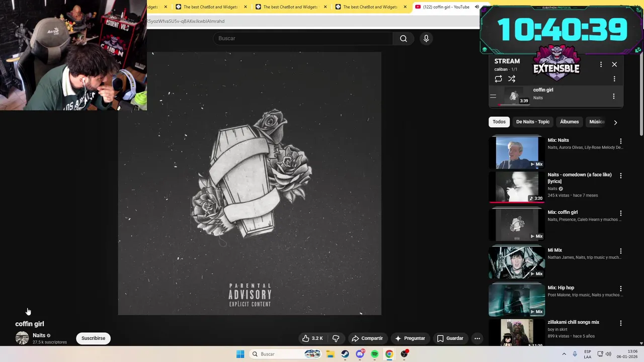
Task: Seek the coffin girl playlist progress bar
Action: point(514,105)
